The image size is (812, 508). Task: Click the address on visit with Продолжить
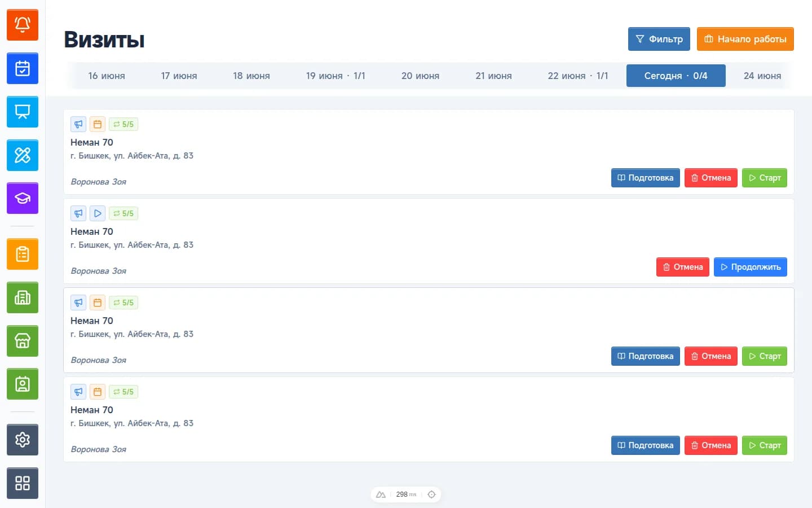pyautogui.click(x=132, y=245)
